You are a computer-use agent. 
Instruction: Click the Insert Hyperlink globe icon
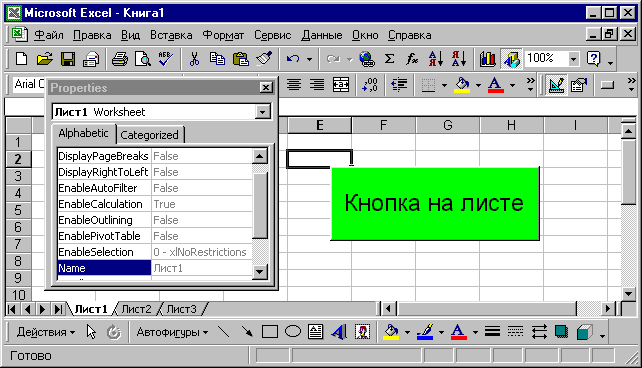point(367,59)
